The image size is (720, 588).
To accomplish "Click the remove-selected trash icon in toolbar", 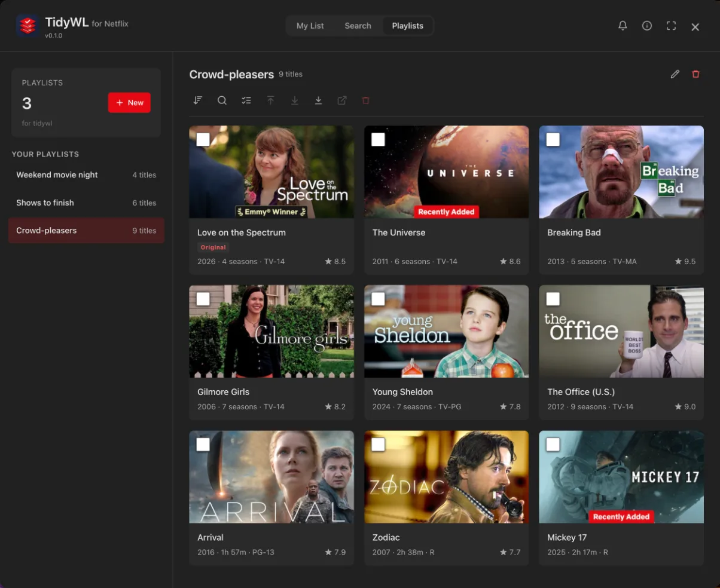I will (x=366, y=100).
